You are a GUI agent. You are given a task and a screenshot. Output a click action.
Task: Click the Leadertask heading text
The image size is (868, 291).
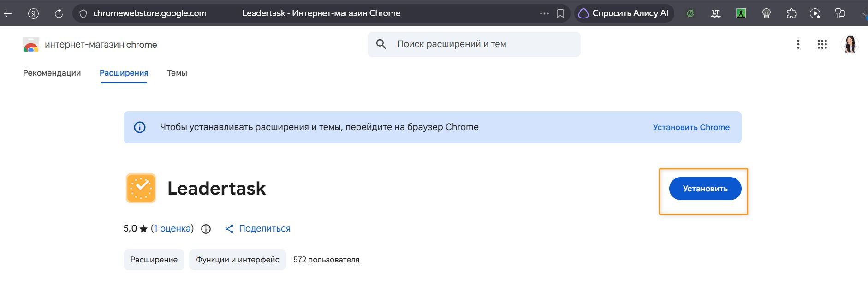point(217,188)
